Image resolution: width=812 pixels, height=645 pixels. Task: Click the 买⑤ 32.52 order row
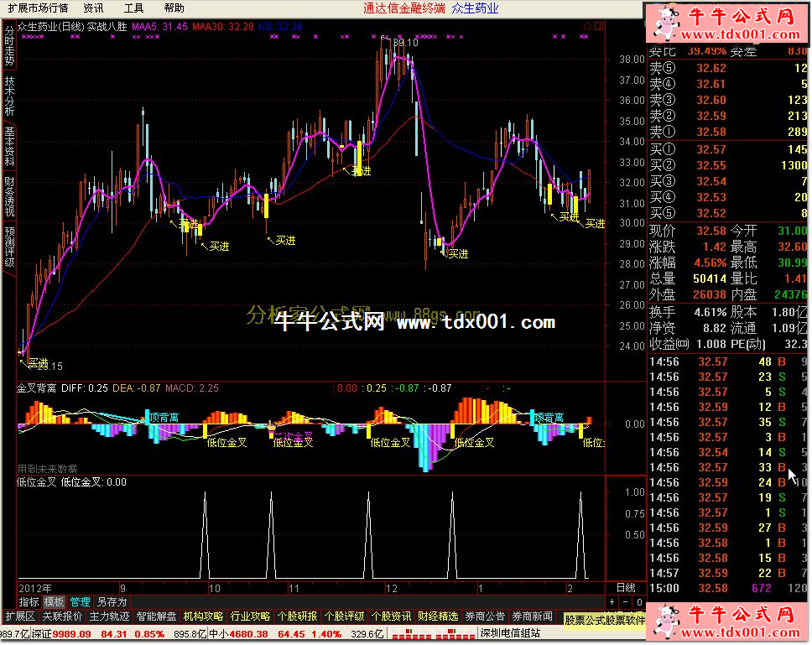727,213
